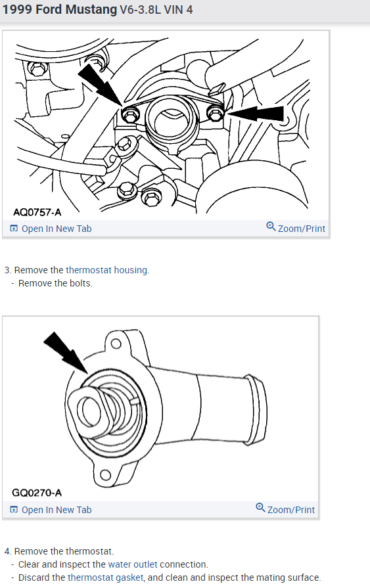Click the new-tab icon under diagram AQ0757-A
The height and width of the screenshot is (588, 370).
point(14,229)
